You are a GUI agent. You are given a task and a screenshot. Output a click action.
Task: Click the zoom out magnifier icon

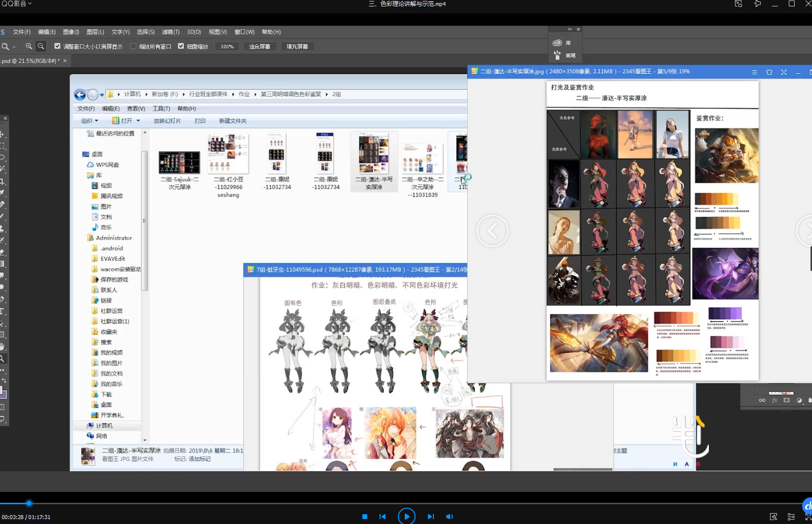(x=41, y=46)
